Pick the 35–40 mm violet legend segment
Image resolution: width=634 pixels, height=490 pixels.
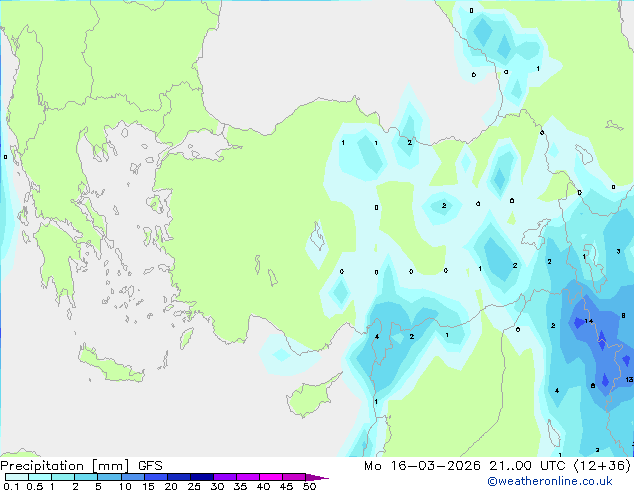248,477
